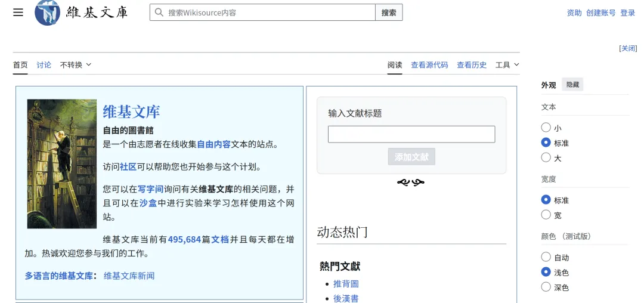Click the 熱門文獻 subheading text
This screenshot has height=303, width=644.
tap(340, 267)
